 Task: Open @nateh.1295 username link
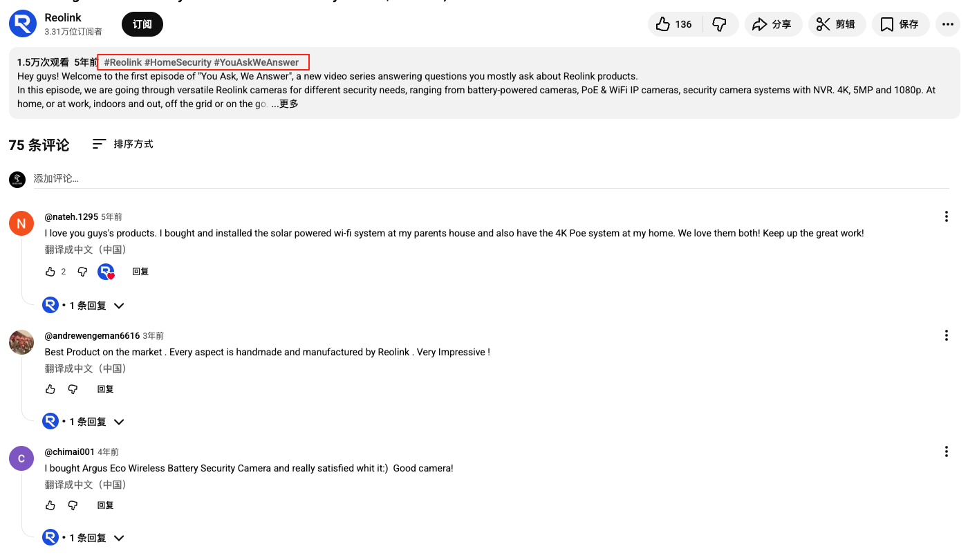coord(71,216)
